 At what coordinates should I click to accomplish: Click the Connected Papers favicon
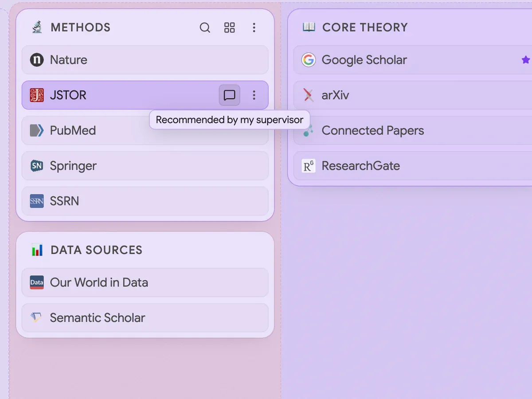pyautogui.click(x=309, y=130)
